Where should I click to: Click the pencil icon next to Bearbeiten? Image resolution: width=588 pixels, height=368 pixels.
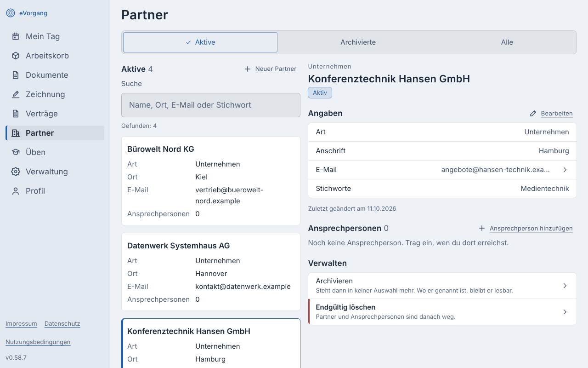click(533, 113)
